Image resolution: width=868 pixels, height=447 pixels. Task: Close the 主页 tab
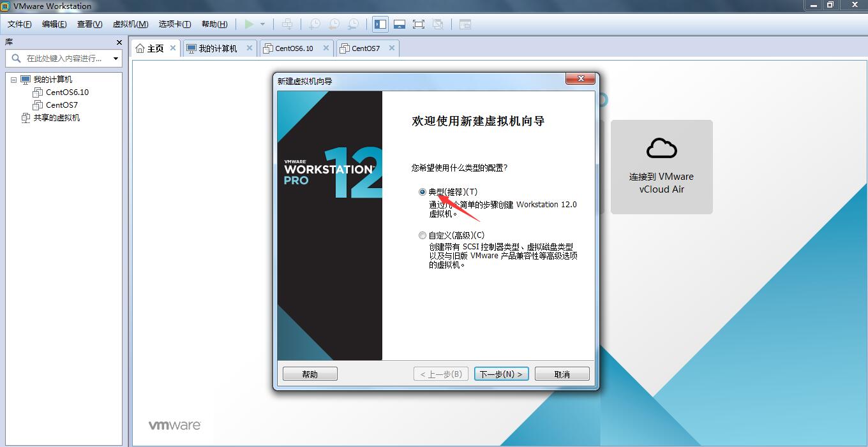[x=172, y=48]
